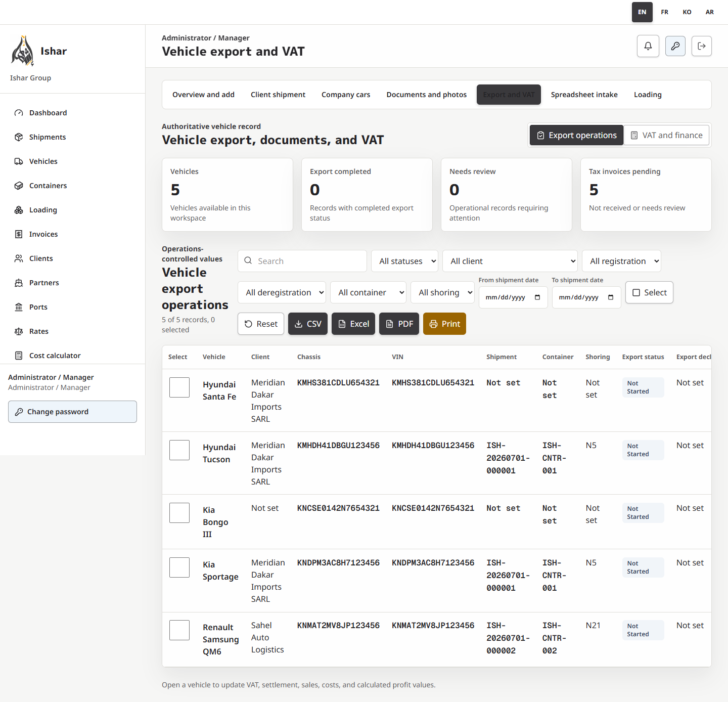Screen dimensions: 728x702
Task: Click the Invoices receipt icon
Action: [19, 234]
